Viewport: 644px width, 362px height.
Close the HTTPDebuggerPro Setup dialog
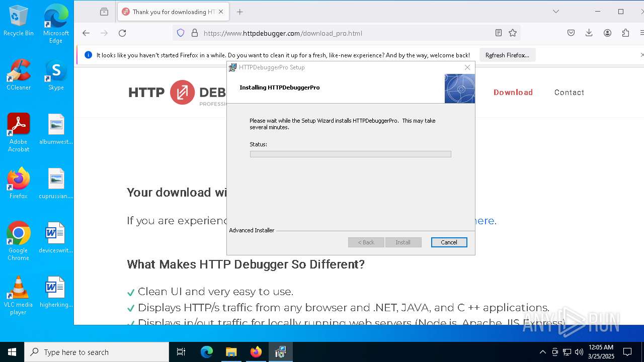467,67
